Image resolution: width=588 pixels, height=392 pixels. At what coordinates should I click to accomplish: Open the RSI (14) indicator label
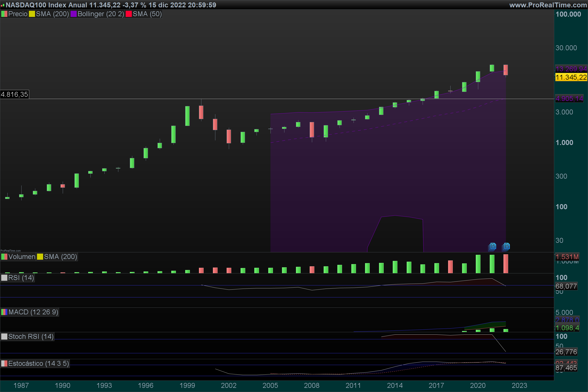[21, 278]
